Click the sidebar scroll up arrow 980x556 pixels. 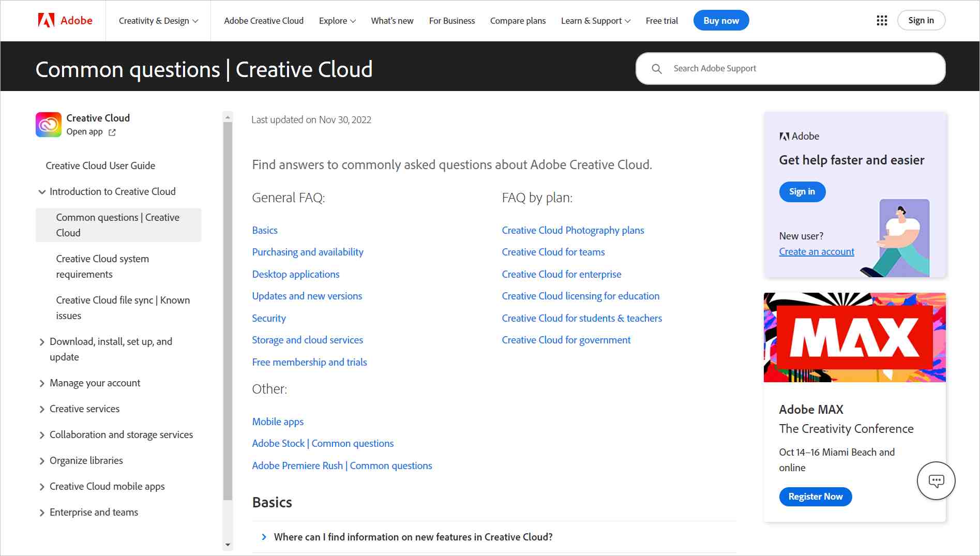tap(228, 117)
